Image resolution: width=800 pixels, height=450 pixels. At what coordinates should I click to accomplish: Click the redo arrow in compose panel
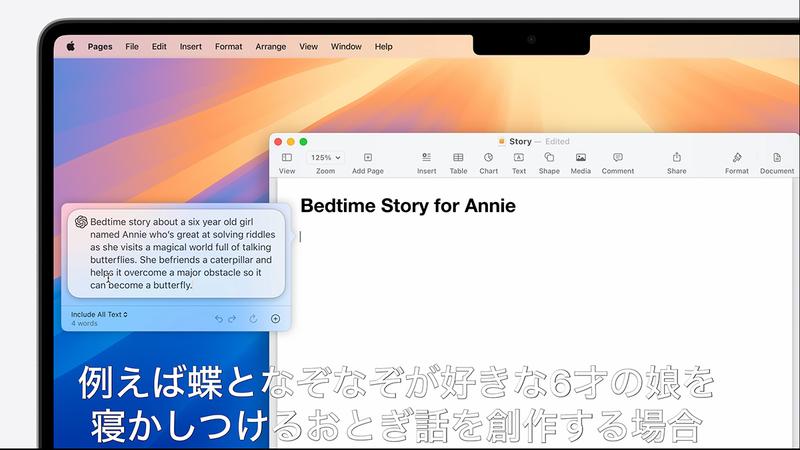pyautogui.click(x=232, y=319)
